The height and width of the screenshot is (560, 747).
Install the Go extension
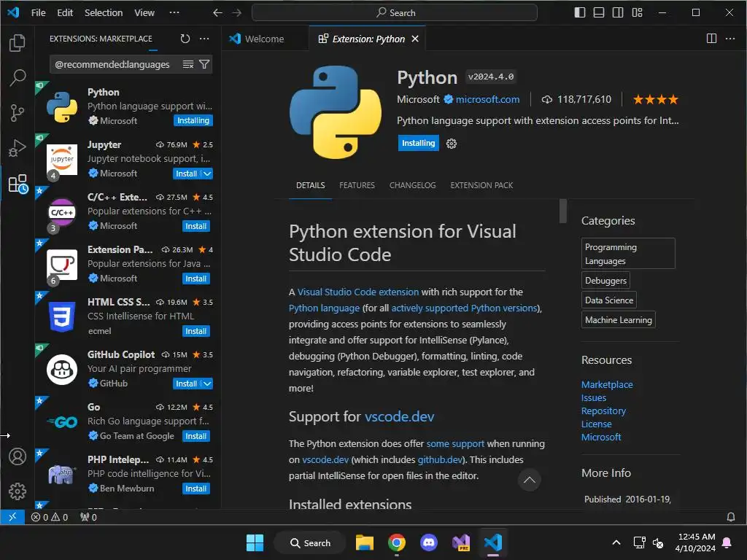coord(196,436)
